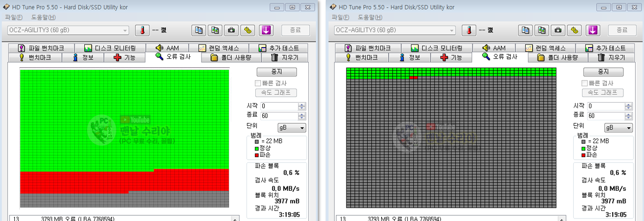The height and width of the screenshot is (221, 644).
Task: Click 종료 value spinner arrows in left window
Action: pyautogui.click(x=302, y=115)
